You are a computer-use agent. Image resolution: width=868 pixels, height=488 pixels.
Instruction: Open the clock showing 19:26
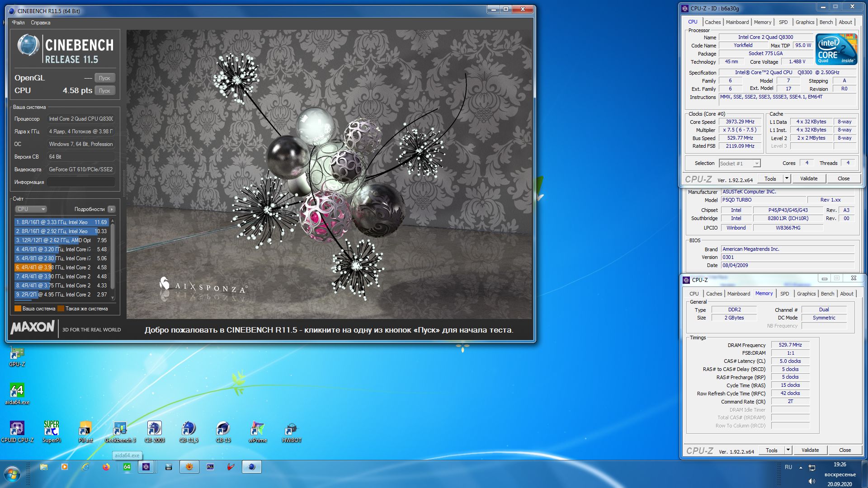pos(840,465)
